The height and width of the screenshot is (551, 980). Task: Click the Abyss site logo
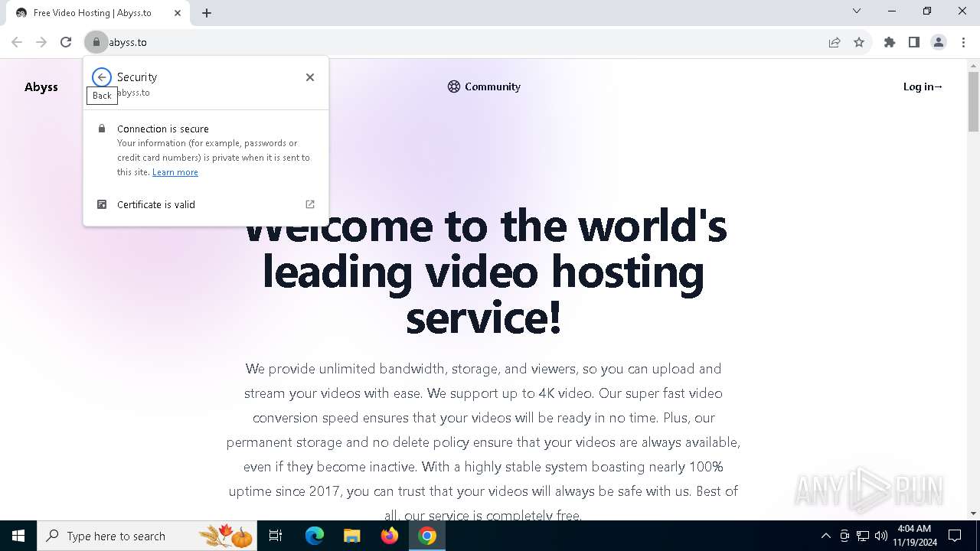41,86
